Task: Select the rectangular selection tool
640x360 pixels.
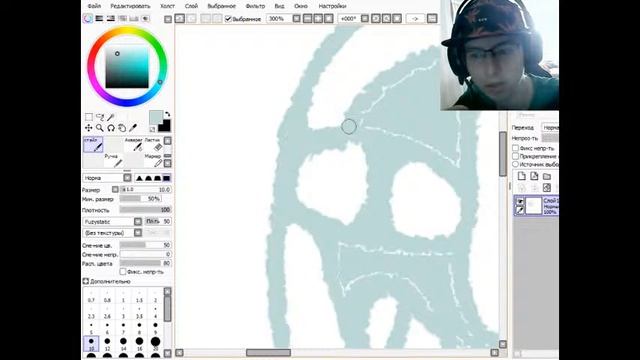Action: [89, 117]
